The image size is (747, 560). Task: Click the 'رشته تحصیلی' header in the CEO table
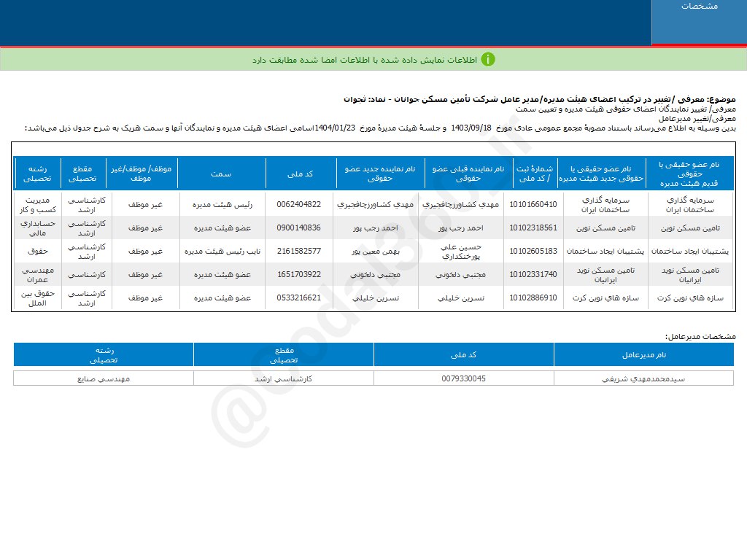(x=104, y=355)
